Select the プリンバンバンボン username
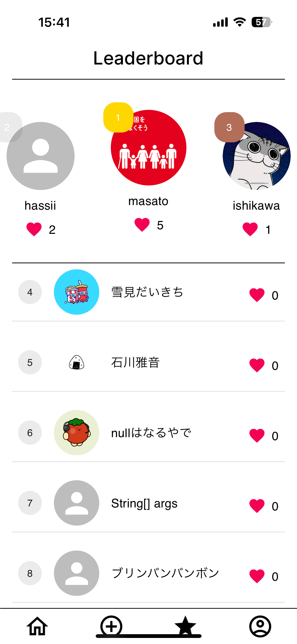The height and width of the screenshot is (644, 297). pyautogui.click(x=165, y=573)
